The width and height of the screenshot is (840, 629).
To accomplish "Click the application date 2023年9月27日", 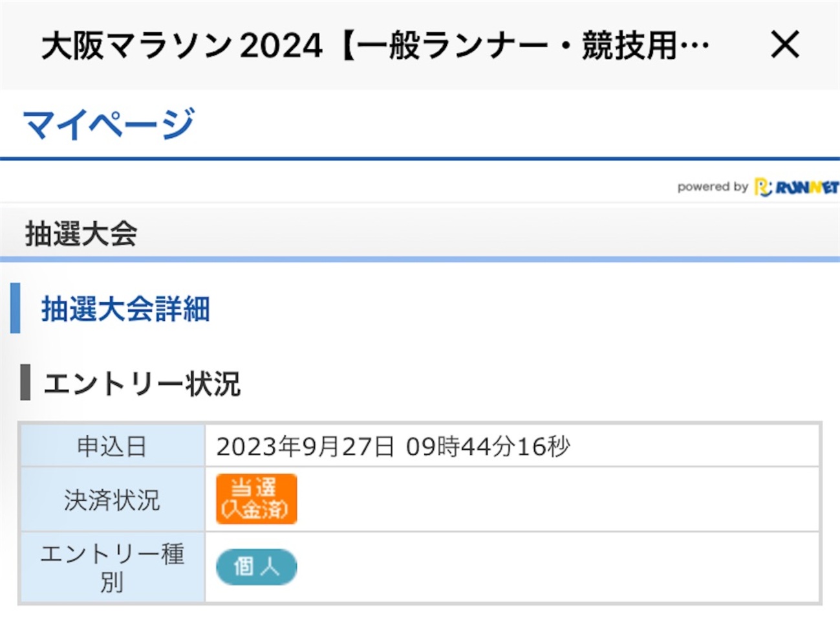I will tap(305, 447).
